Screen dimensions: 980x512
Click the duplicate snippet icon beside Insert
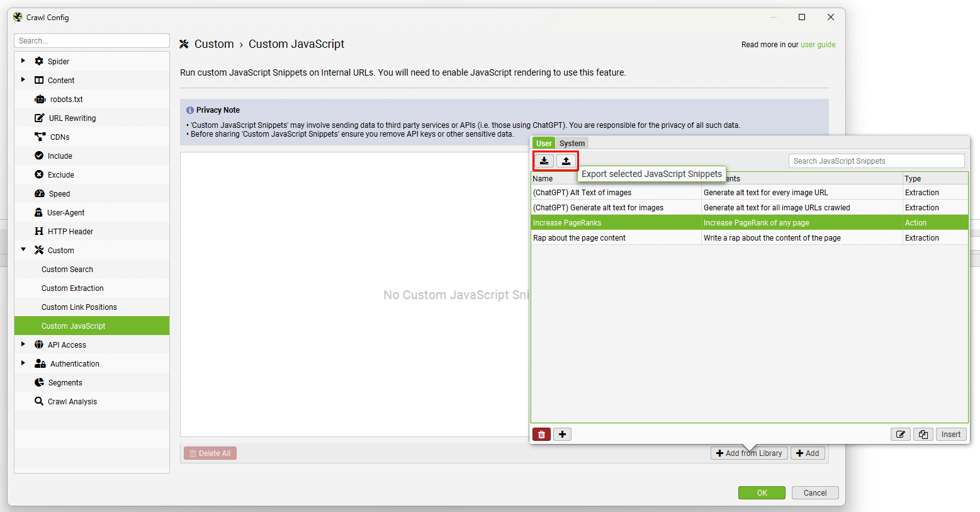[923, 435]
